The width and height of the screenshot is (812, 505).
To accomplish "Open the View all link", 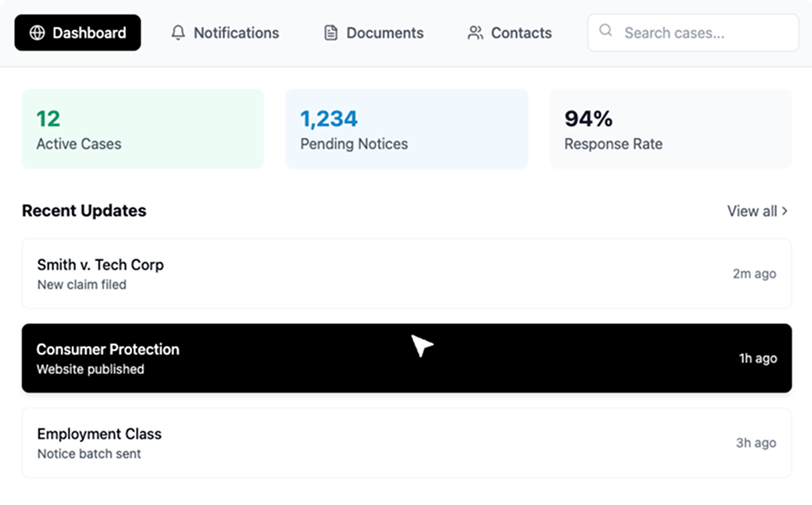I will coord(757,211).
